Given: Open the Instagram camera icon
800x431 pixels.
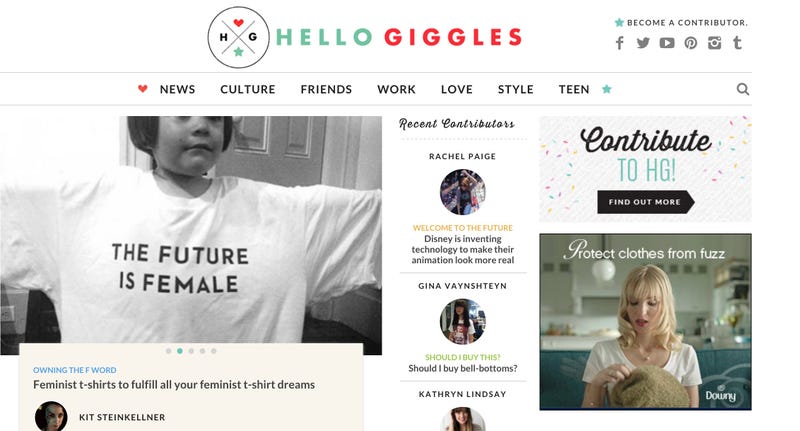Looking at the screenshot, I should [714, 43].
